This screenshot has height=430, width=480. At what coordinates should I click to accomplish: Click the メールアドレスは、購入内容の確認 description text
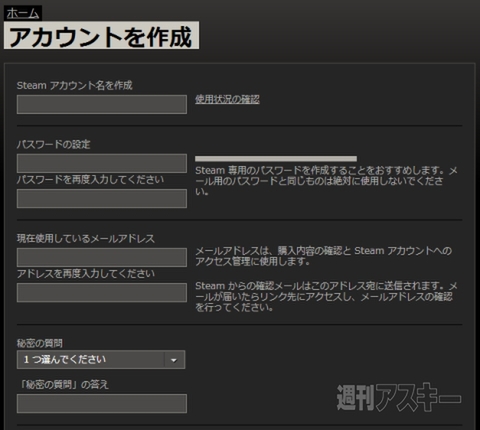click(x=324, y=256)
